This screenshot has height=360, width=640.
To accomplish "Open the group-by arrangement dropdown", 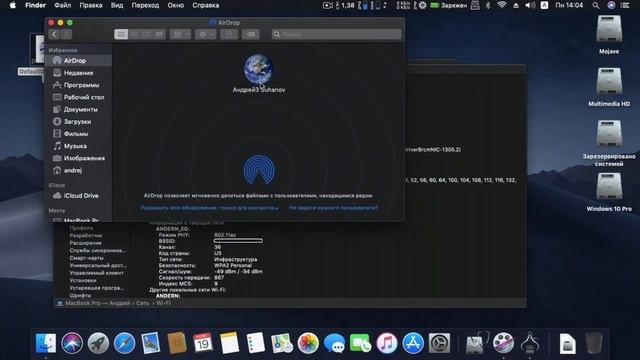I will point(180,34).
